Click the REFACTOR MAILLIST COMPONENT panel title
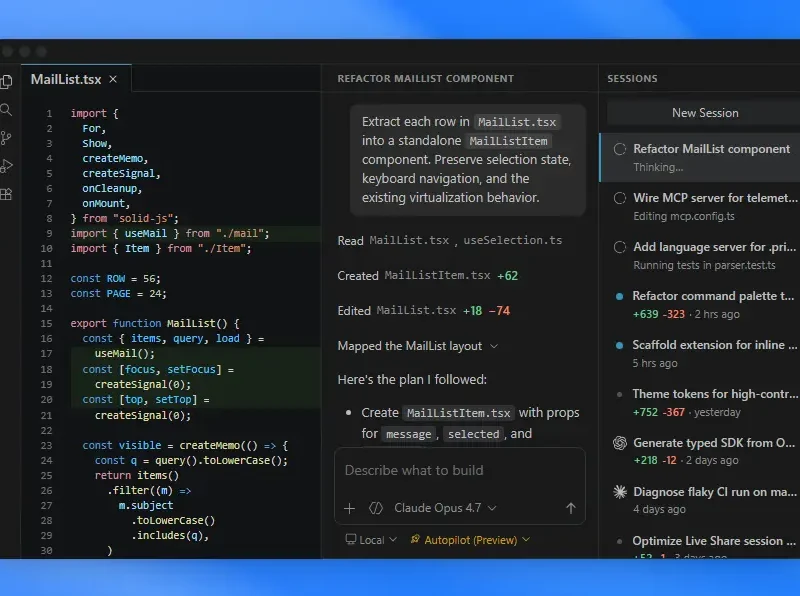This screenshot has height=596, width=800. [425, 79]
